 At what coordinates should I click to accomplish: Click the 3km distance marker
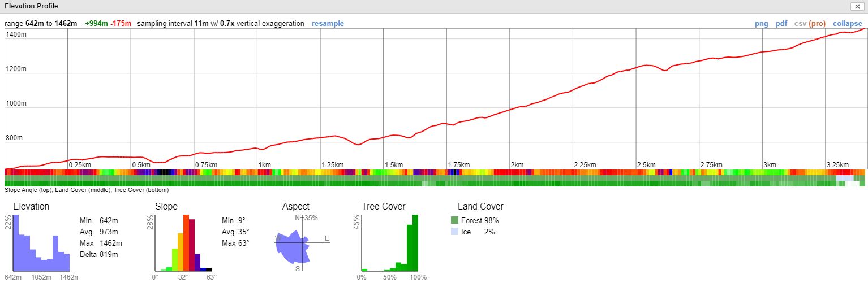pos(770,164)
